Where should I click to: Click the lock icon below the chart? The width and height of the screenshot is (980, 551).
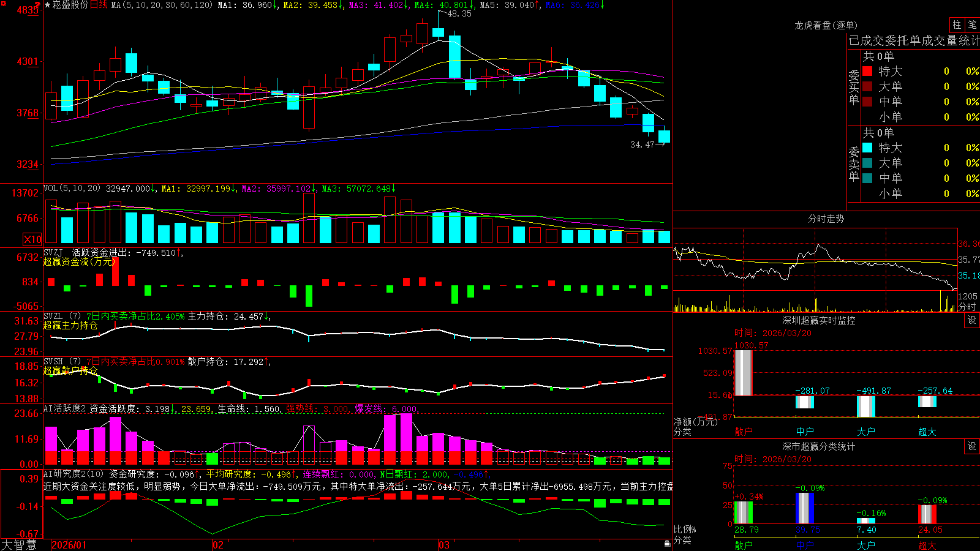[x=668, y=544]
